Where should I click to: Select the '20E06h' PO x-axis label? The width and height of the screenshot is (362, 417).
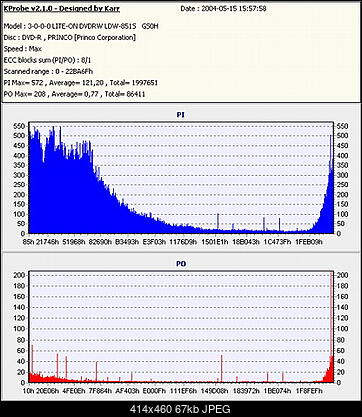point(48,391)
